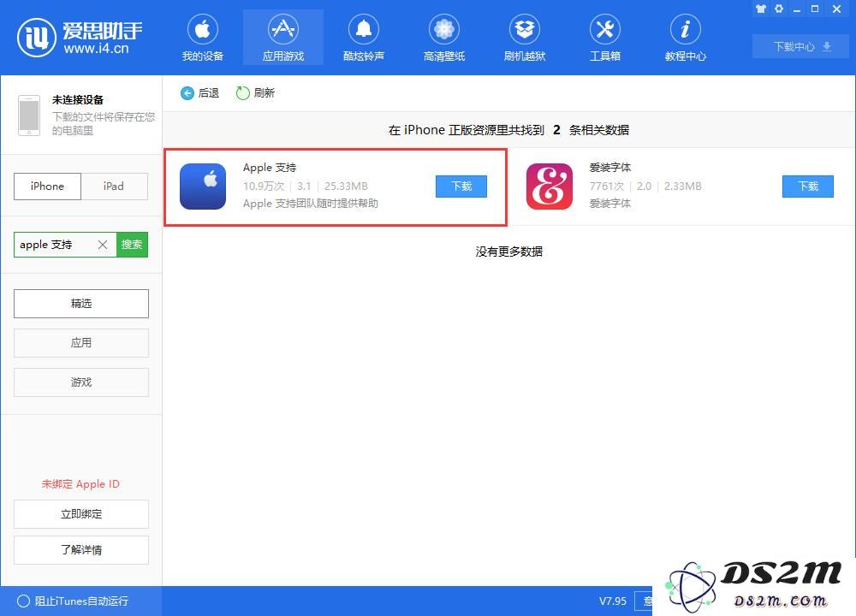Image resolution: width=856 pixels, height=616 pixels.
Task: Refresh the page with 刷新
Action: click(255, 93)
